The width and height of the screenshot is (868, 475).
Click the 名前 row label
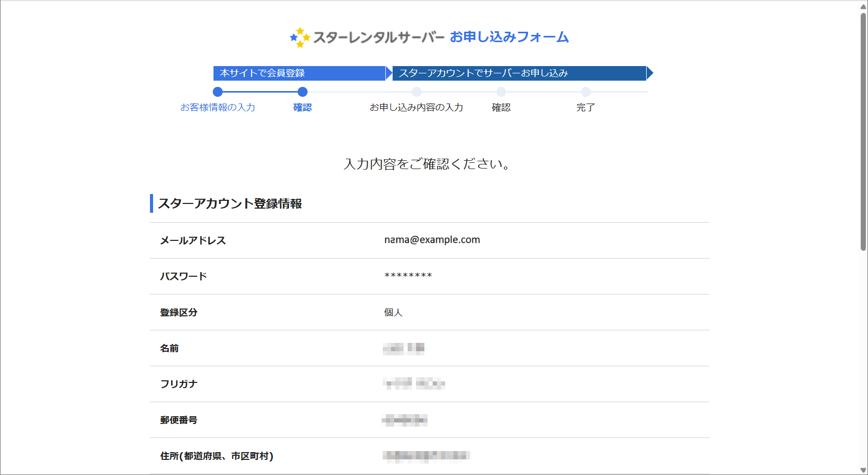(x=169, y=348)
